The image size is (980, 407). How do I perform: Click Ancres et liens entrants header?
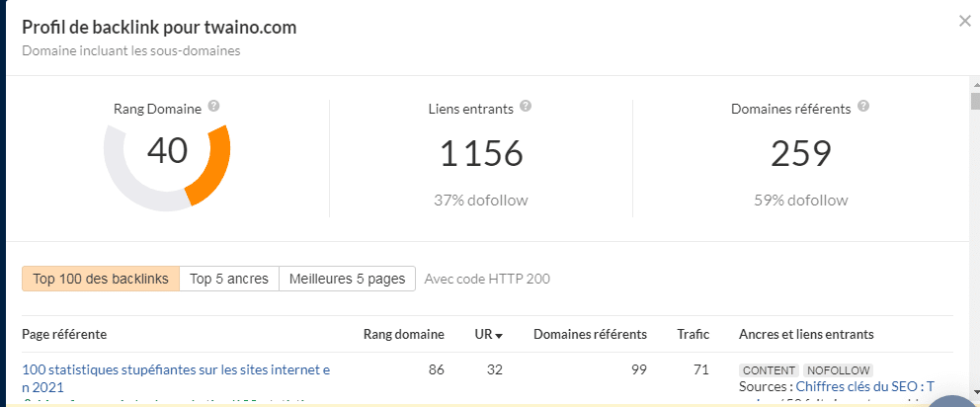point(806,335)
